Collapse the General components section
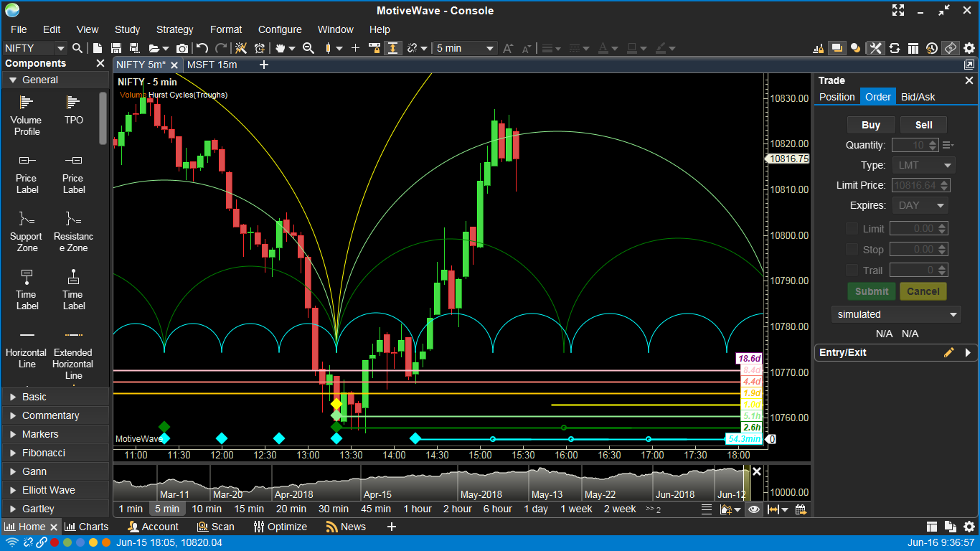 55,80
